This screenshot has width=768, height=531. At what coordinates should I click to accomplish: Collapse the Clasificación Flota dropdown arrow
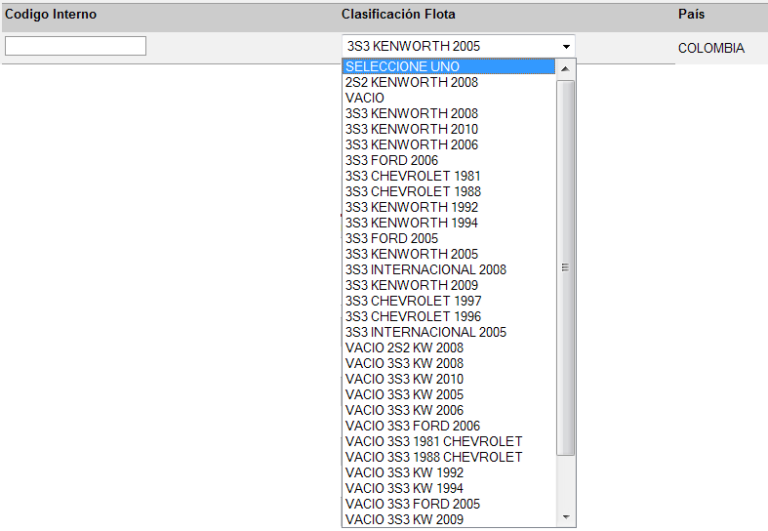(x=566, y=46)
